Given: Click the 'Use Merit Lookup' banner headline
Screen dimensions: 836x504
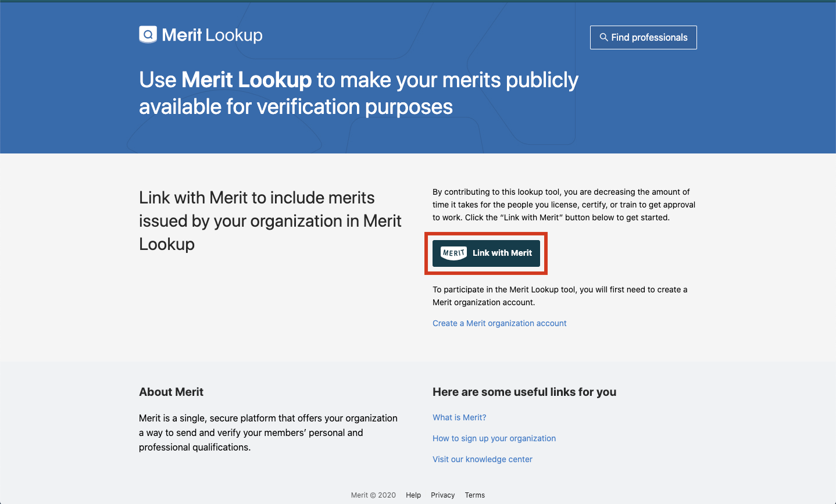Looking at the screenshot, I should (358, 93).
